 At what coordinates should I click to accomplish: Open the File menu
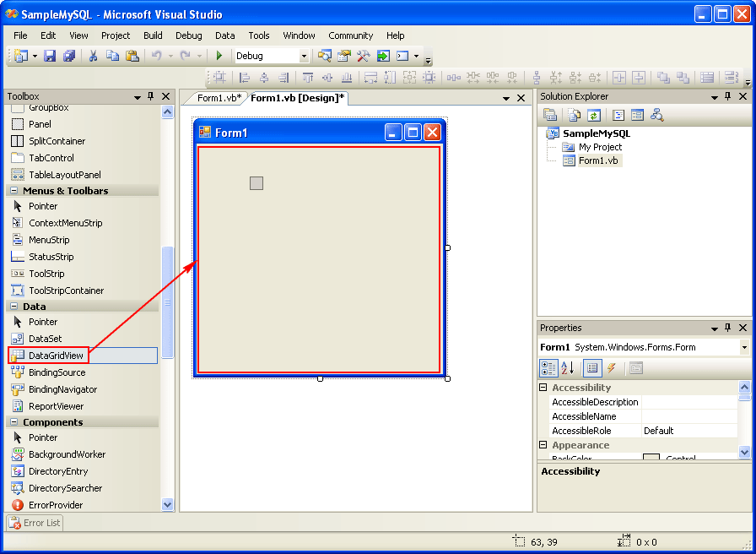point(20,35)
